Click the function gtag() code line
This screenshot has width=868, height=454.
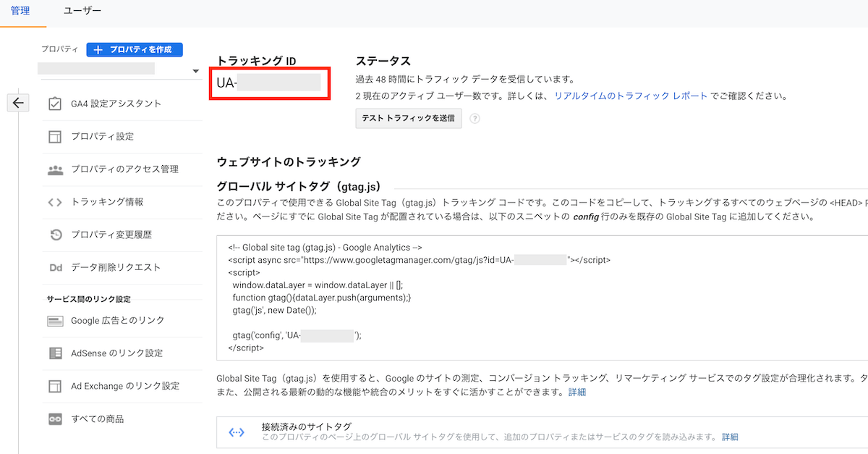coord(322,298)
